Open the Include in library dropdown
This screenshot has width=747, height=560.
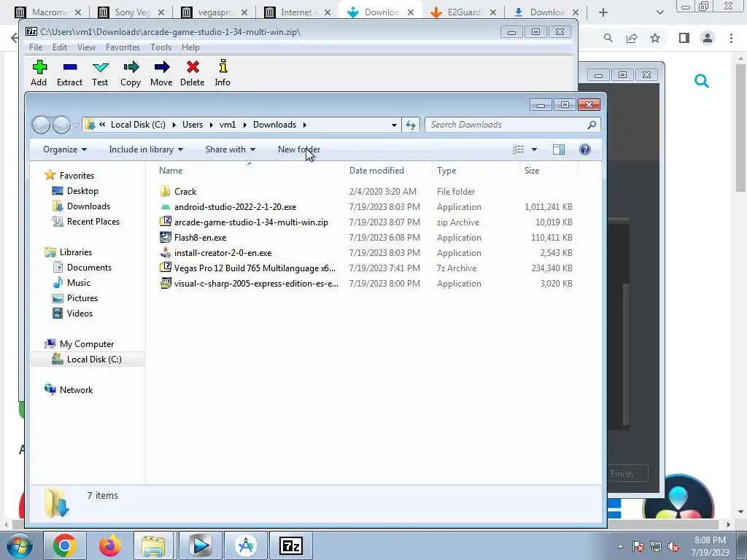click(x=146, y=149)
